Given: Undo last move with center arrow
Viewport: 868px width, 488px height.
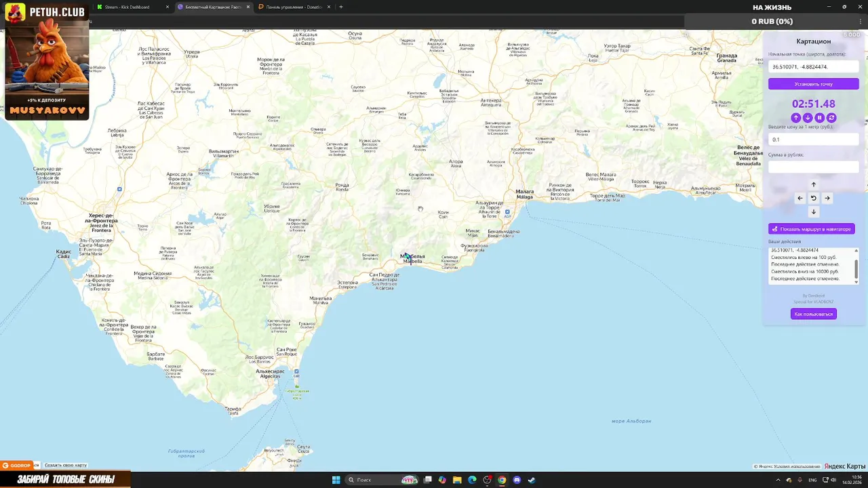Looking at the screenshot, I should pos(814,198).
